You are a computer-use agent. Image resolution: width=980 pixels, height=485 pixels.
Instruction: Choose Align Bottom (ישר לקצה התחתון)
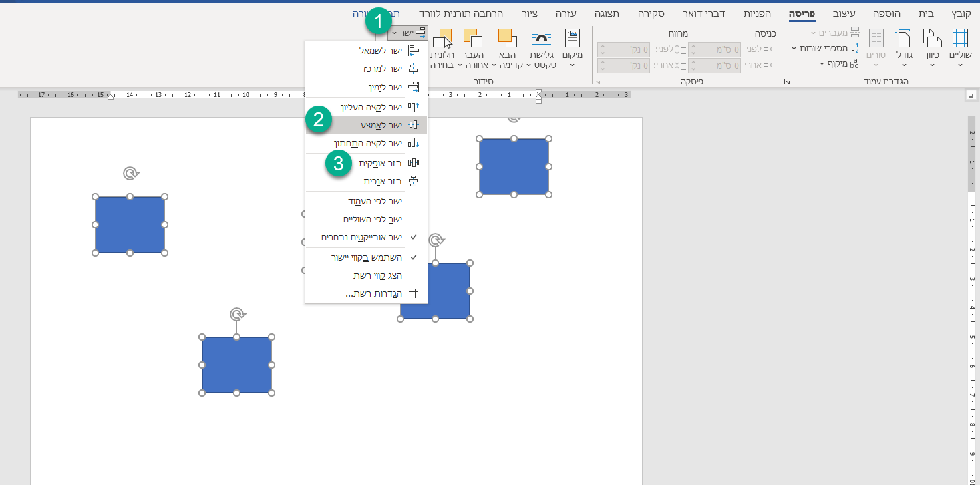tap(366, 143)
